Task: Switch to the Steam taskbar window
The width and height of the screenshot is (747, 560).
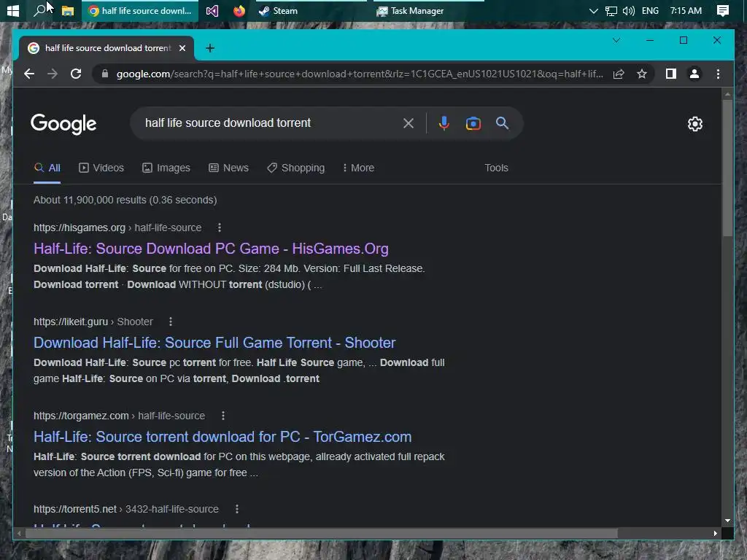Action: click(x=278, y=10)
